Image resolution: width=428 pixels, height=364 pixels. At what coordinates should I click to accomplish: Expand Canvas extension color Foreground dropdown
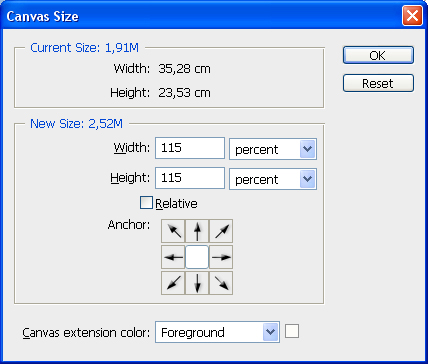tap(217, 332)
